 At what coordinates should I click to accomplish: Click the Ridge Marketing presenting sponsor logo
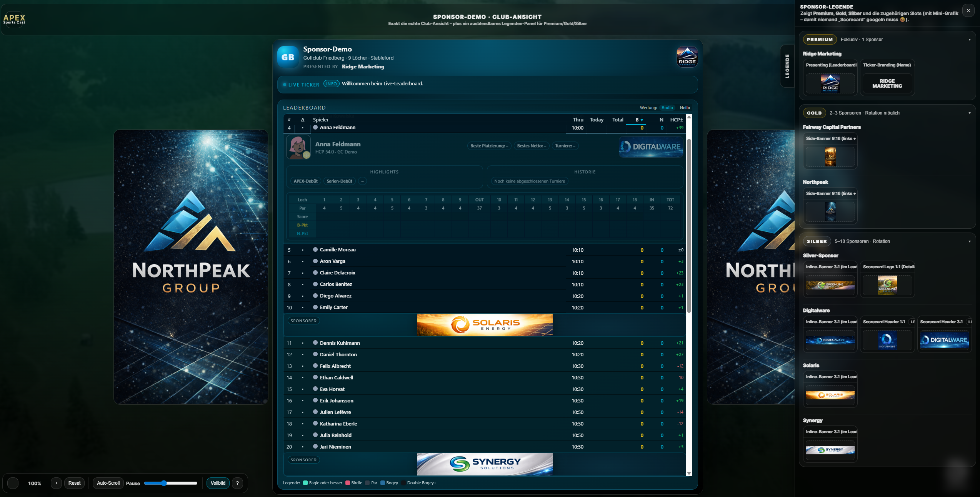tap(687, 57)
